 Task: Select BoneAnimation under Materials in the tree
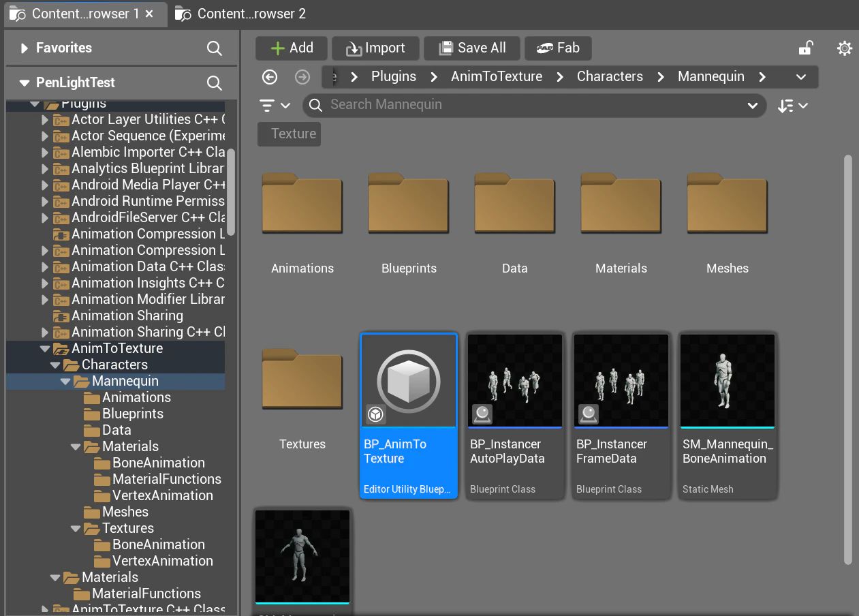[x=158, y=463]
